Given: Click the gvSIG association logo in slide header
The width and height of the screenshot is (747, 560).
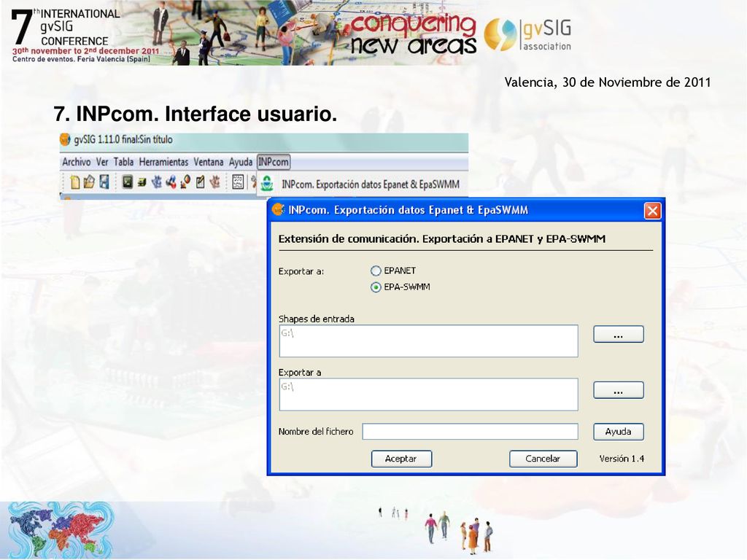Looking at the screenshot, I should click(x=528, y=34).
